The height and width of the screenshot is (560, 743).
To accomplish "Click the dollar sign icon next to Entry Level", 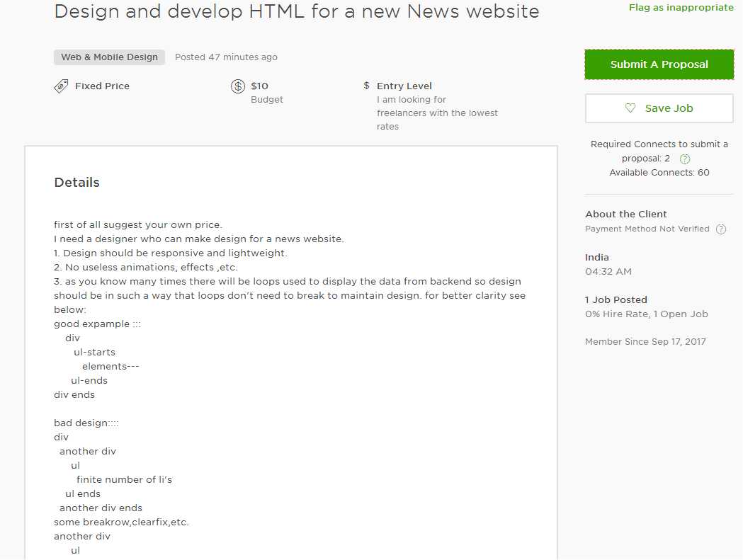I will click(x=365, y=85).
